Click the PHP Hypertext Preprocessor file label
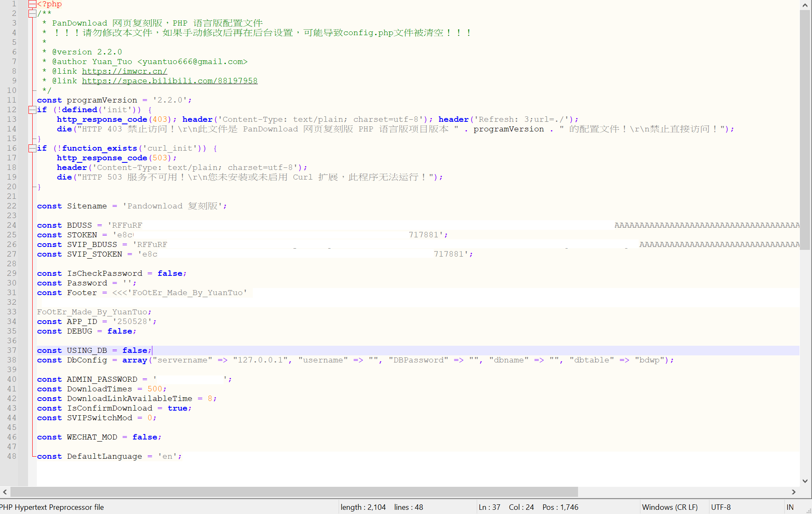The height and width of the screenshot is (514, 812). [52, 507]
